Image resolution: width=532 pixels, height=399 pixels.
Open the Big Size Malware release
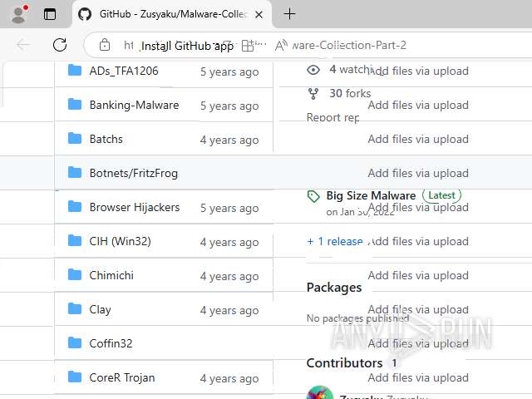pos(371,195)
